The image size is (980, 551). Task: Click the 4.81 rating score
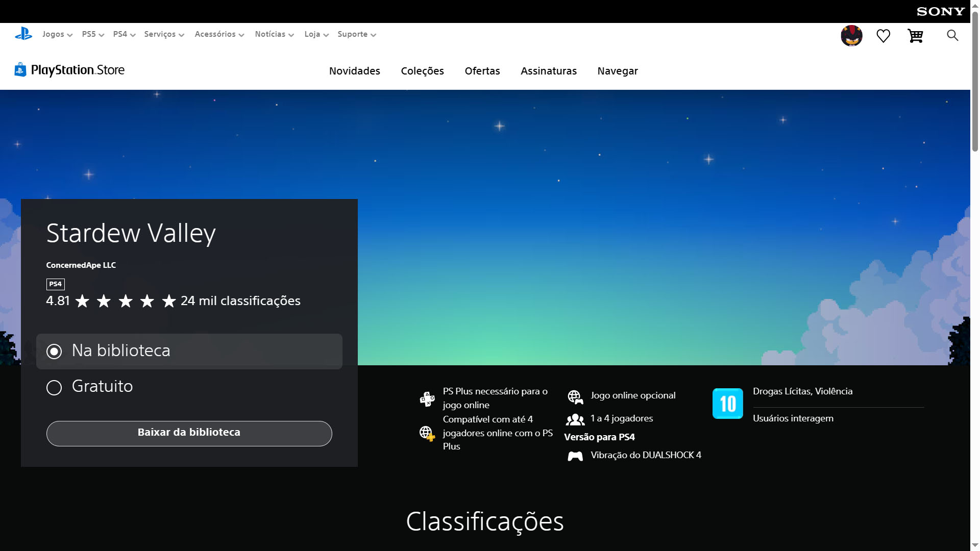[58, 301]
